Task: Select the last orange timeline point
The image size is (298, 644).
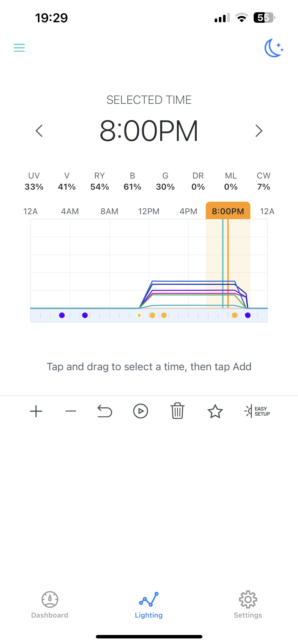Action: pyautogui.click(x=234, y=315)
